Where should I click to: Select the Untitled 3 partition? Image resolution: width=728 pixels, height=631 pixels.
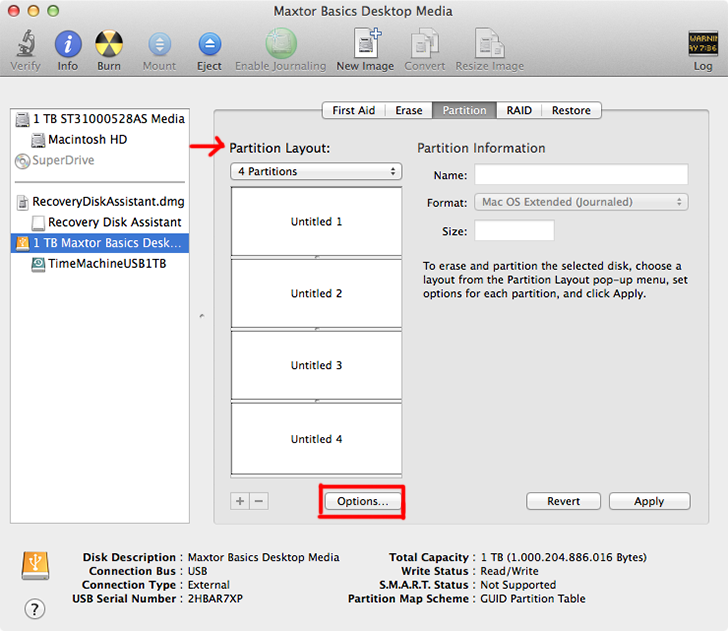(x=316, y=365)
